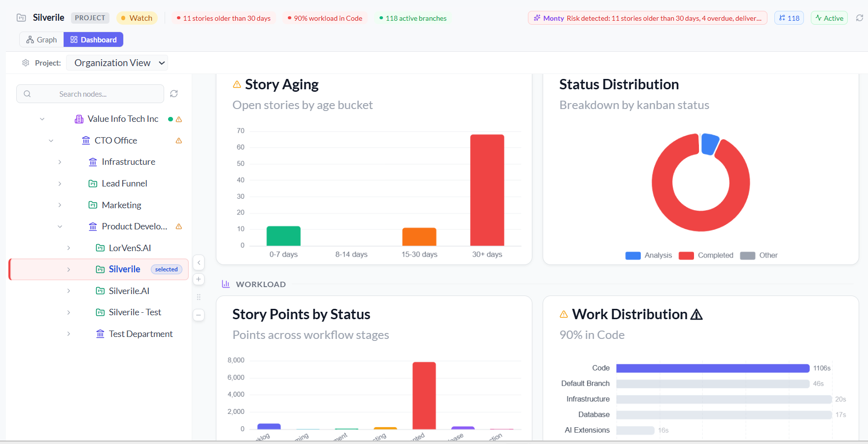Click the Workload section chart icon
Screen dimensions: 868x444
coord(226,284)
